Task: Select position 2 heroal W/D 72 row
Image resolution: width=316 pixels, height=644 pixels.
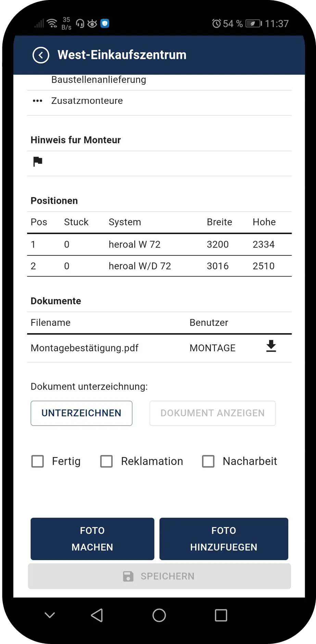Action: (159, 266)
